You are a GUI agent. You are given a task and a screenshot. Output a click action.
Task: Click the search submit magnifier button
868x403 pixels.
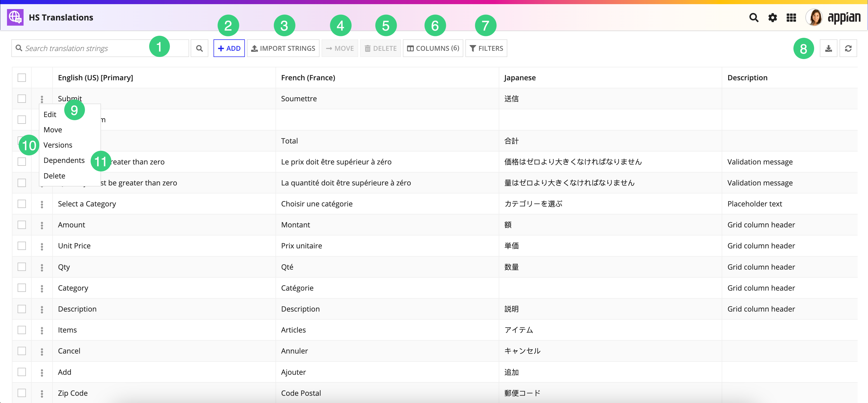point(199,48)
